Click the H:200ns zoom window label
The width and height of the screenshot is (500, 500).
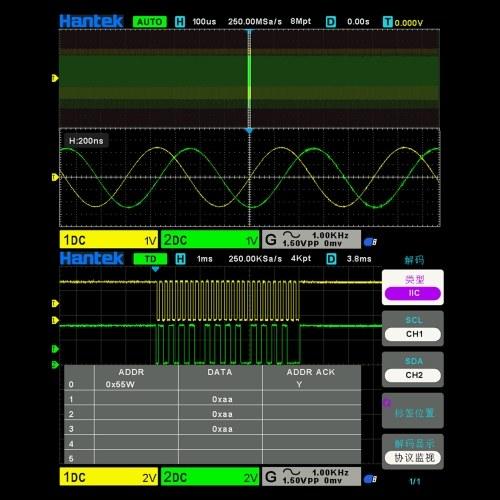coord(86,141)
